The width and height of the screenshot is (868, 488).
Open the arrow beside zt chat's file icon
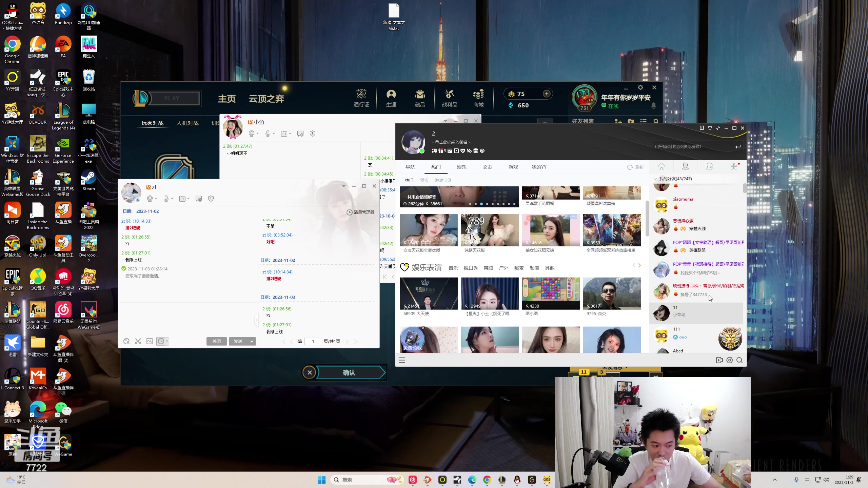[x=188, y=199]
